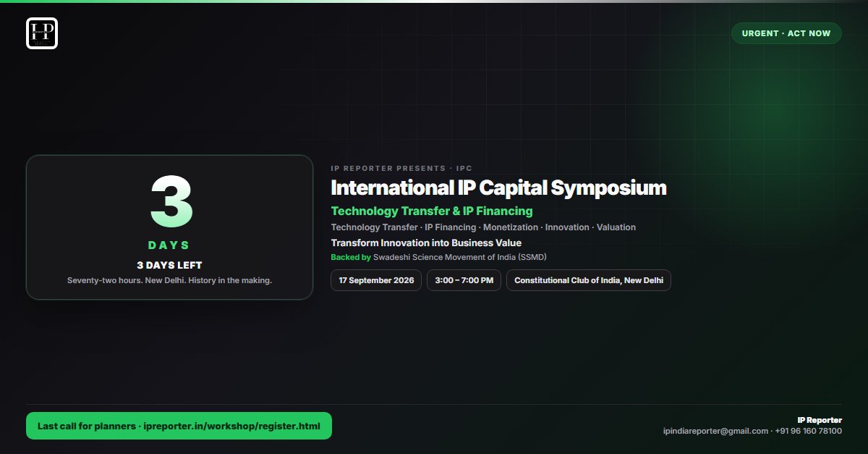
Task: Click the ipindiareporter@gmail.com contact line
Action: coord(752,431)
